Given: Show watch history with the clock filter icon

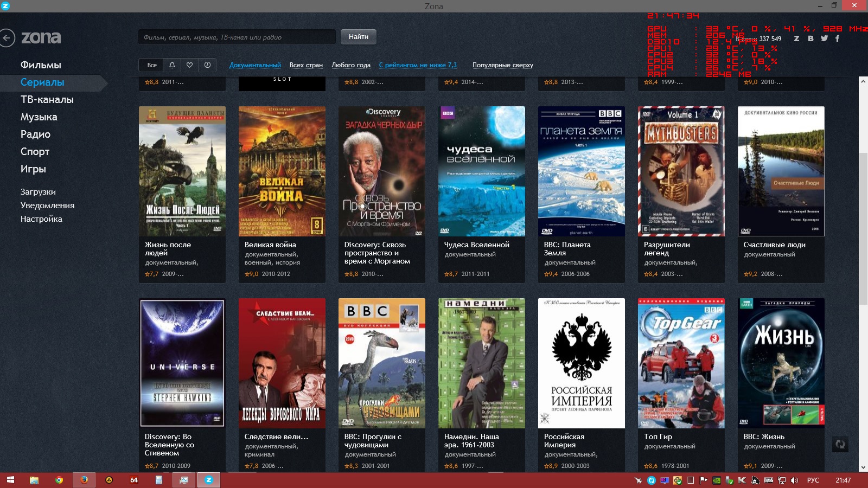Looking at the screenshot, I should point(207,65).
